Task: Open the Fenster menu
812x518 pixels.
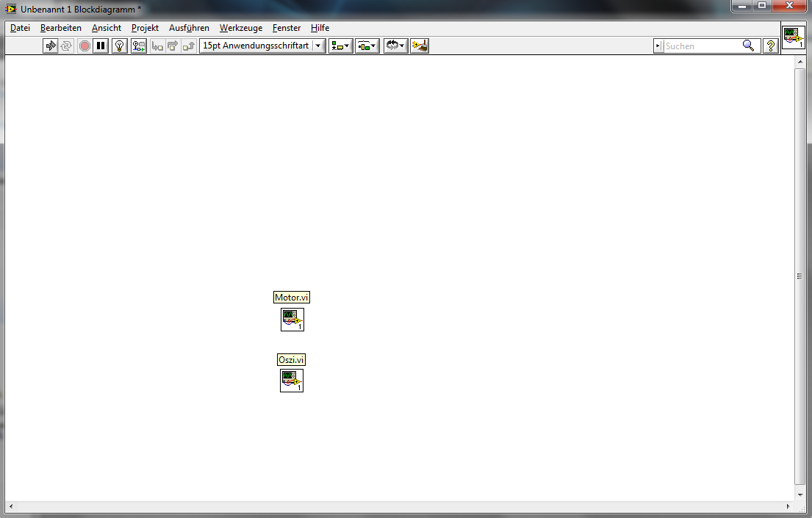Action: coord(287,28)
